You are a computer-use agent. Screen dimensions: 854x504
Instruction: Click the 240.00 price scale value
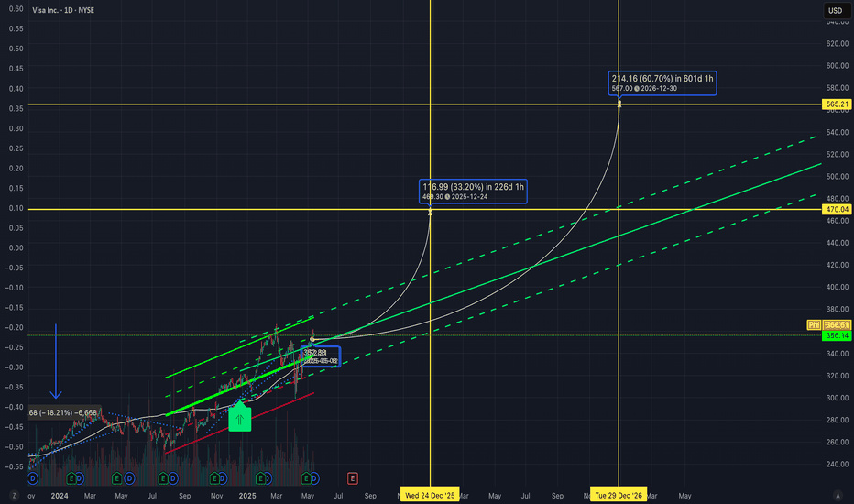pos(838,465)
